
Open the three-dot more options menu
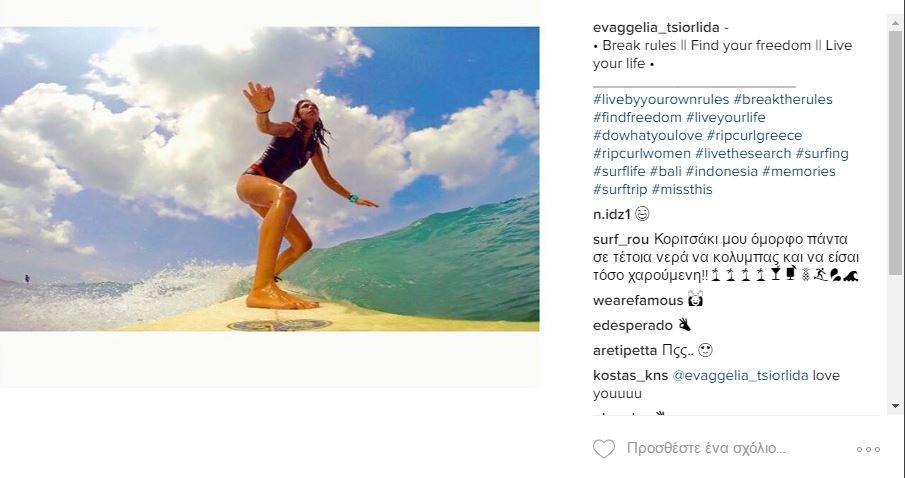868,449
